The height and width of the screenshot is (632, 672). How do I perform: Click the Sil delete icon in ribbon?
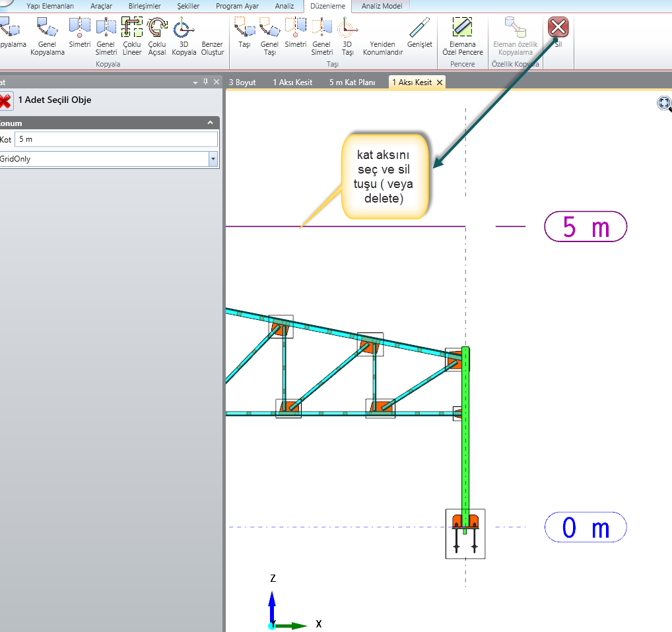(x=558, y=28)
